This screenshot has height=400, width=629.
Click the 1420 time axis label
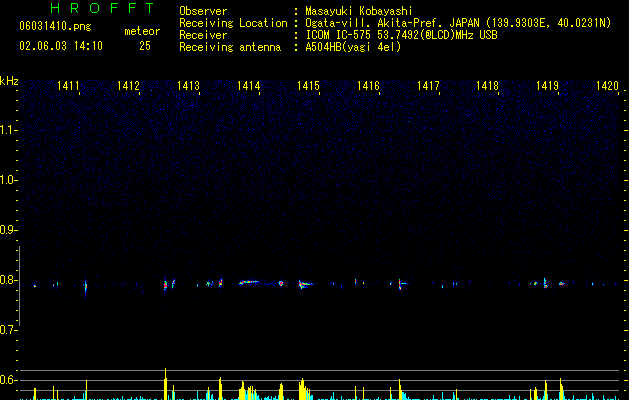click(x=608, y=86)
